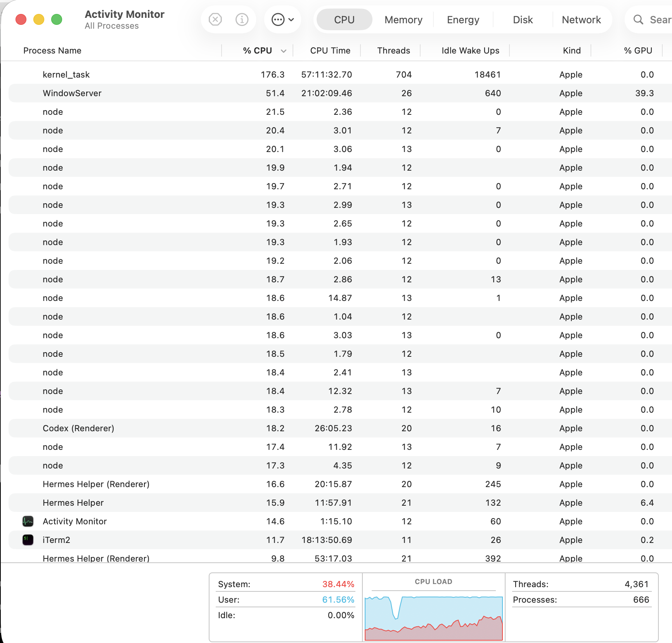Viewport: 672px width, 643px height.
Task: Click WindowServer % GPU value 39.3
Action: tap(644, 93)
